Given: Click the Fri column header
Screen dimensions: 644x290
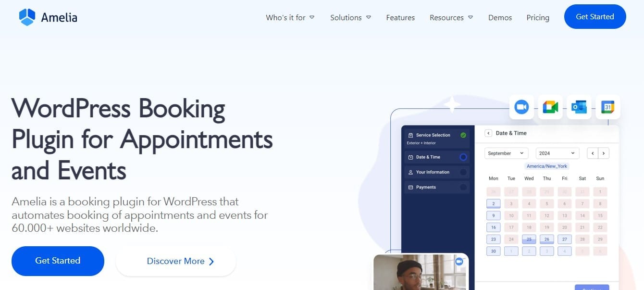Looking at the screenshot, I should point(565,178).
